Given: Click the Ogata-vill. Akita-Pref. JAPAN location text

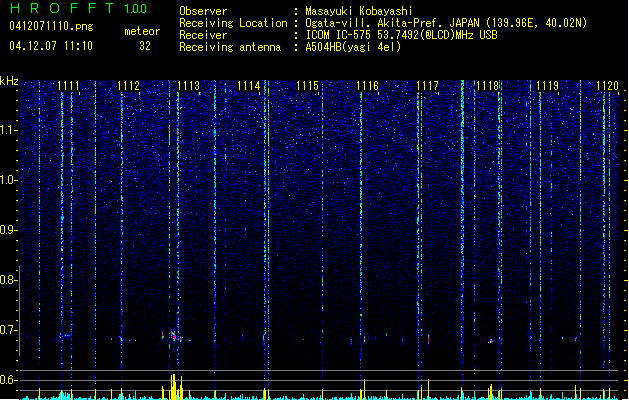Looking at the screenshot, I should [446, 23].
